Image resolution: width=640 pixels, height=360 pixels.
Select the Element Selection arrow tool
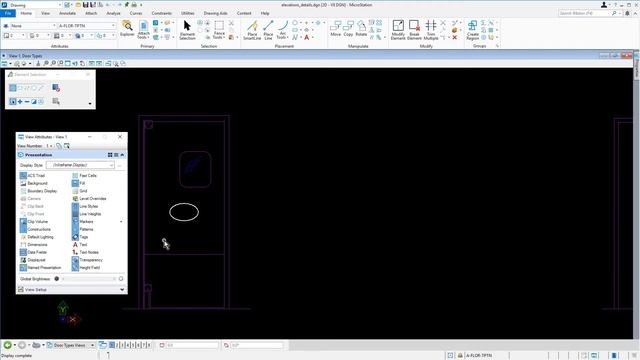click(187, 30)
